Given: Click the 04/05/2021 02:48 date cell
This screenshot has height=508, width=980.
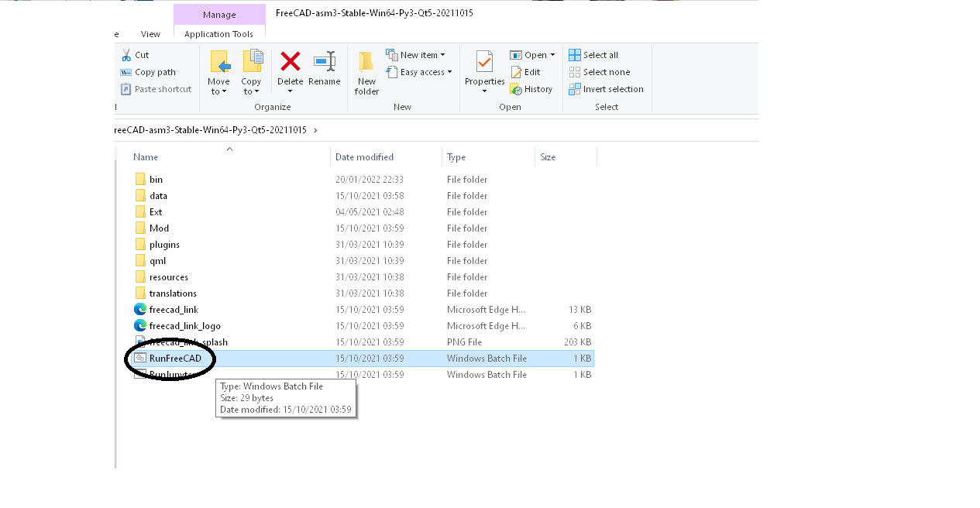Looking at the screenshot, I should [x=370, y=212].
